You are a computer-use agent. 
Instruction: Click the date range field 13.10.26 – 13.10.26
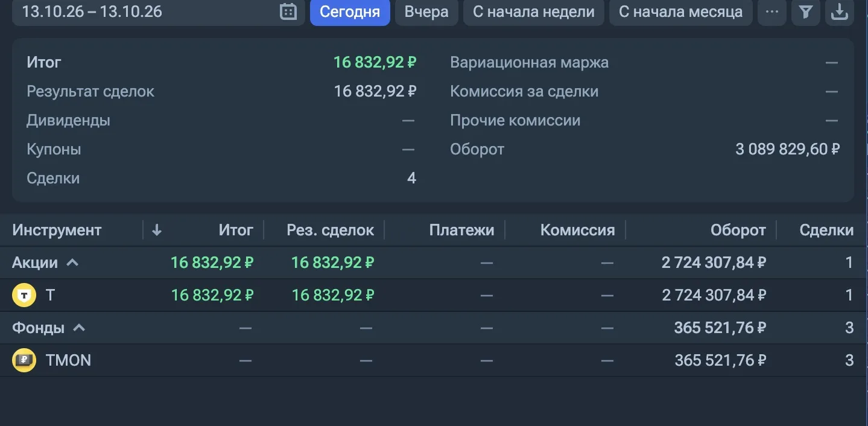158,11
